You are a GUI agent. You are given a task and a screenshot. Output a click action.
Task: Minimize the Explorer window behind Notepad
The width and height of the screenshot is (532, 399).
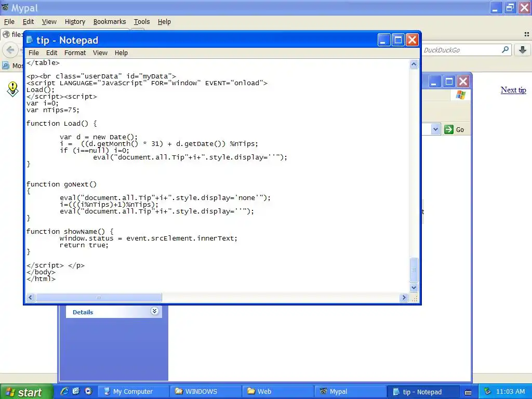pos(434,82)
